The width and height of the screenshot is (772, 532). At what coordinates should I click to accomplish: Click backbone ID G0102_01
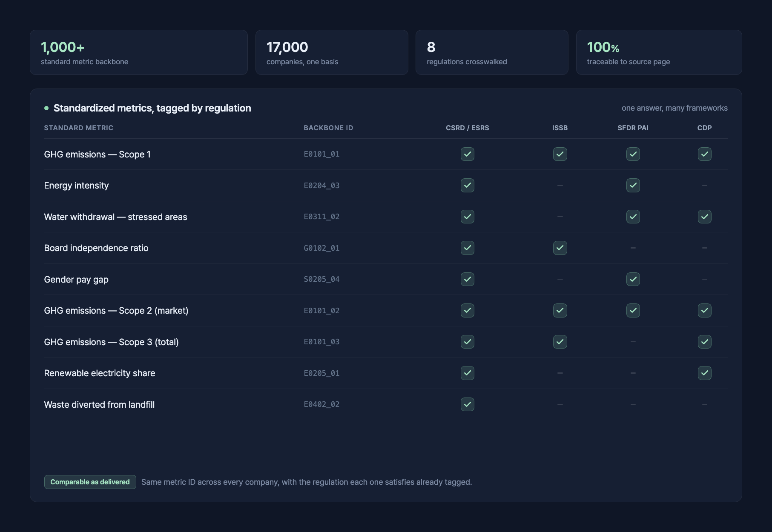tap(321, 248)
